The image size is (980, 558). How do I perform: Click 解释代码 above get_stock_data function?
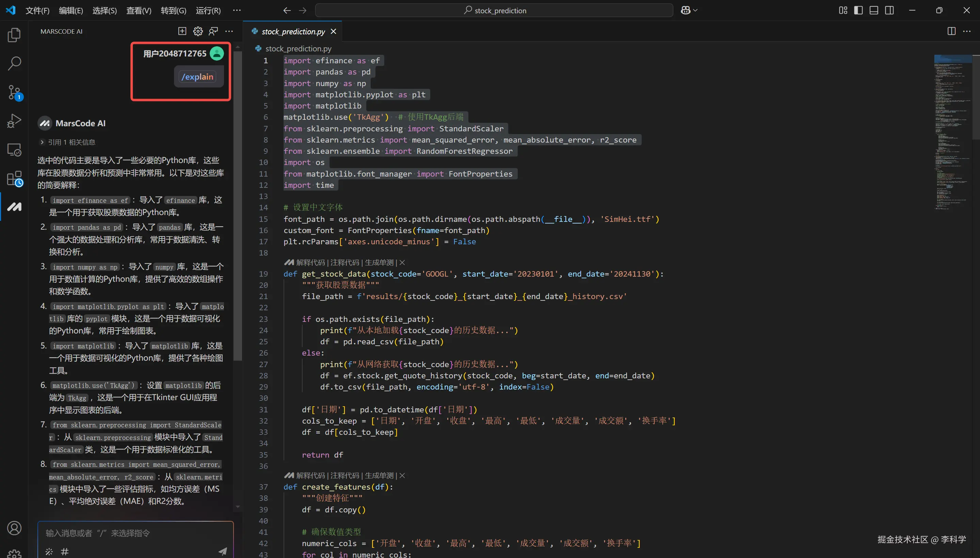tap(310, 263)
